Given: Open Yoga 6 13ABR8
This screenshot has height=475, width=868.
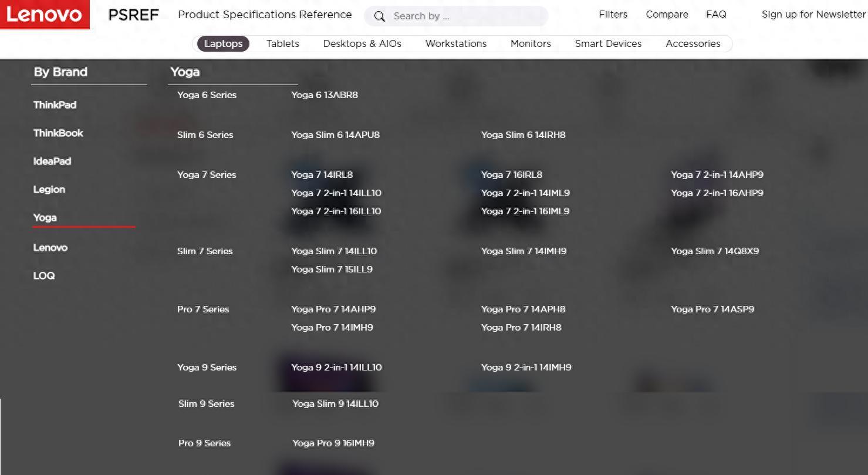Looking at the screenshot, I should [325, 95].
